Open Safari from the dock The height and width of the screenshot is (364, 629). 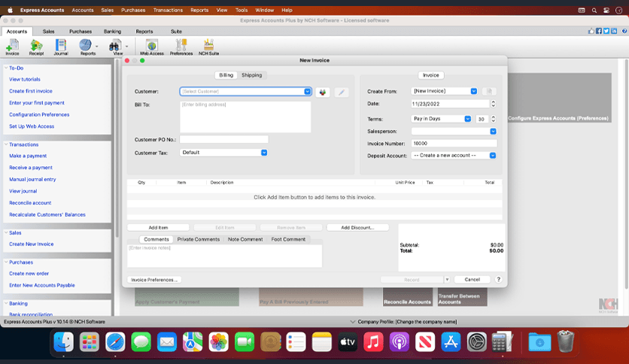click(x=115, y=342)
